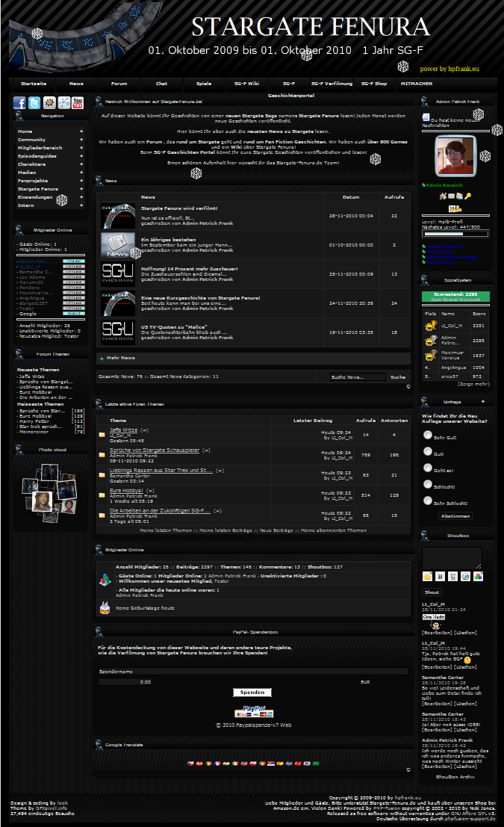The height and width of the screenshot is (827, 504).
Task: Click the level progress bar
Action: coord(455,234)
